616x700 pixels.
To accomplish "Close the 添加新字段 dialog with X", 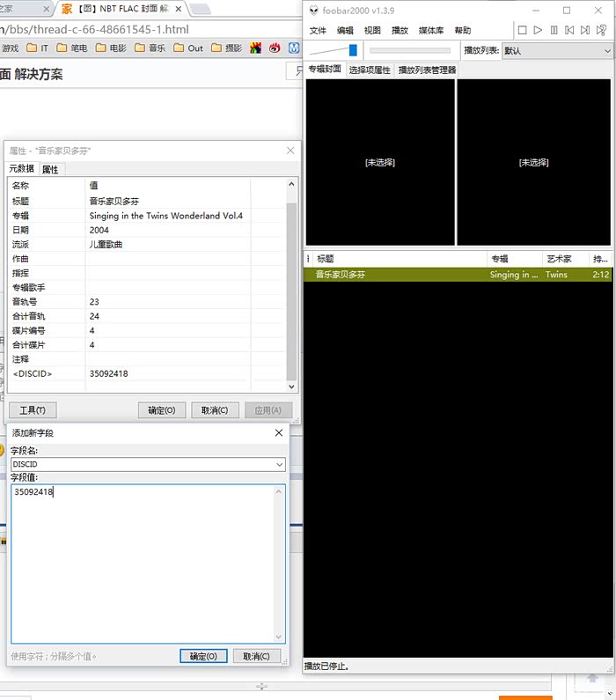I will coord(279,432).
